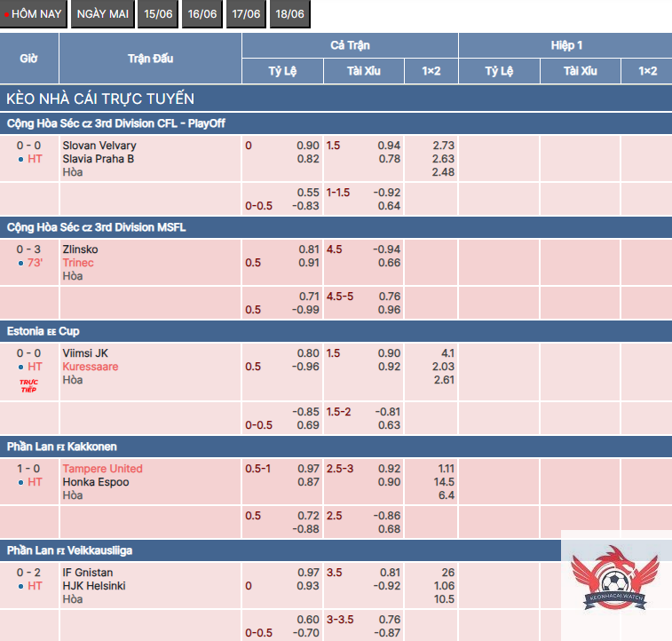The height and width of the screenshot is (641, 672).
Task: Click the Trận Đấu column header
Action: coord(150,59)
